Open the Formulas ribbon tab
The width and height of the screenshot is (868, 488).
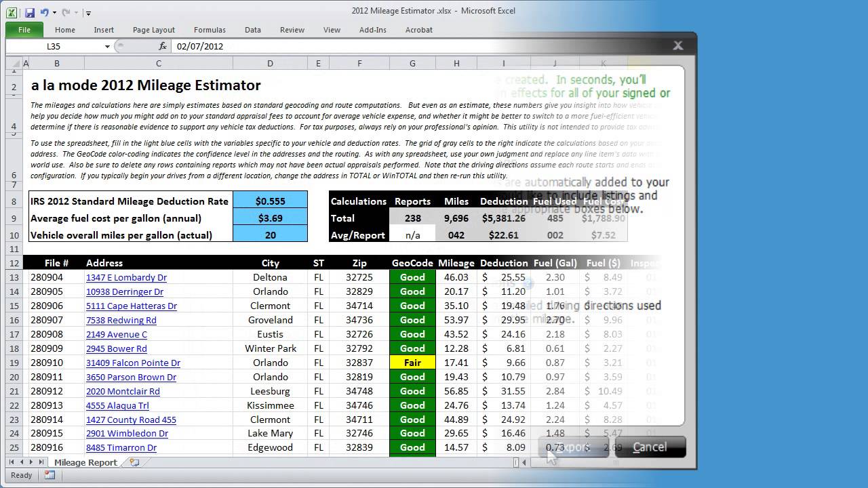click(x=210, y=30)
